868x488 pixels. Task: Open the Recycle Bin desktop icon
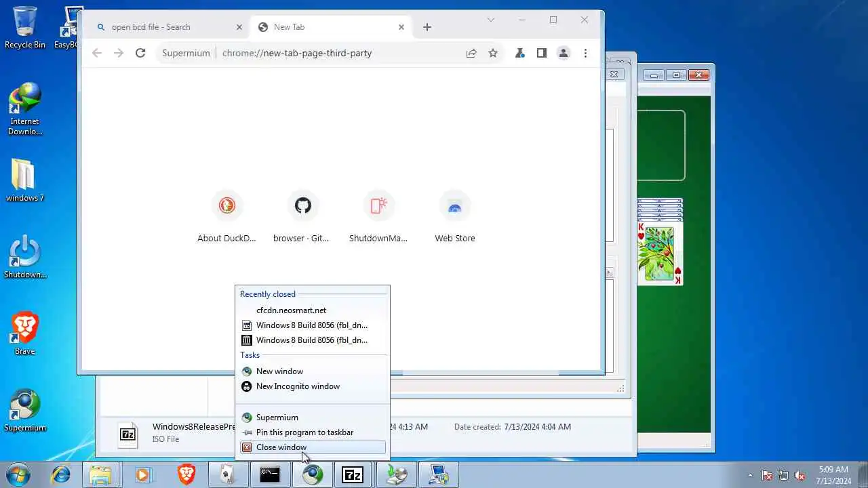click(25, 27)
